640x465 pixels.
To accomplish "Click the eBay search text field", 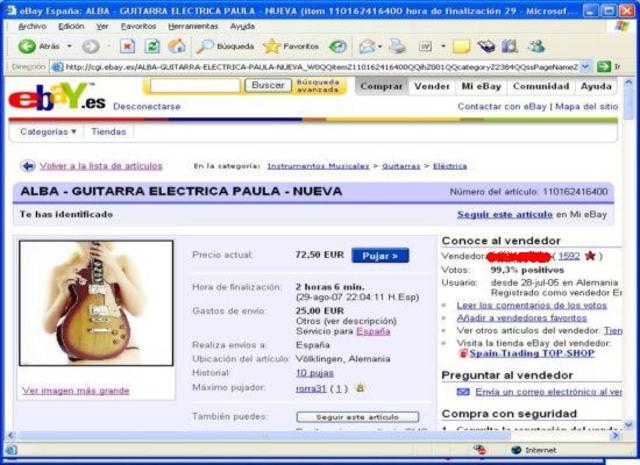I will 195,86.
